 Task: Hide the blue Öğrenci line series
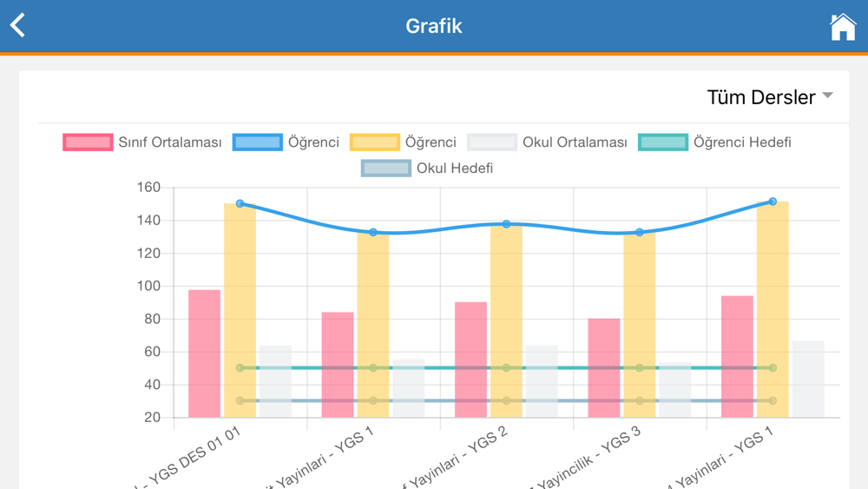[286, 142]
